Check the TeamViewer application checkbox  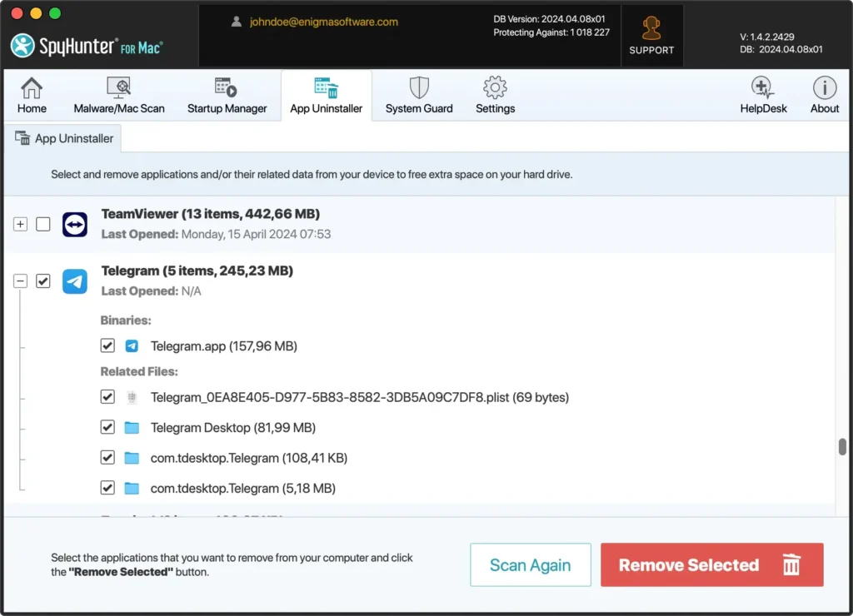click(x=43, y=224)
